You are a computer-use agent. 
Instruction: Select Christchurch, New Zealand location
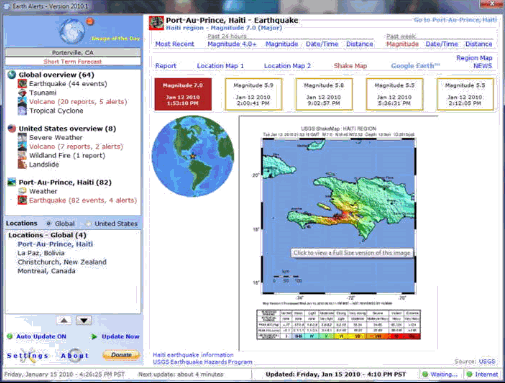click(62, 262)
